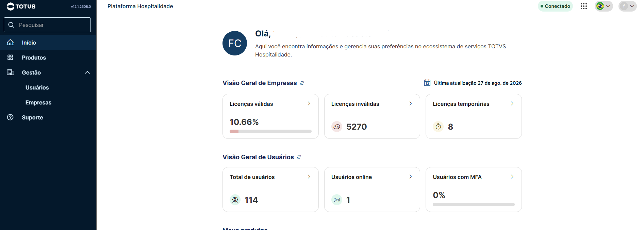The width and height of the screenshot is (644, 230).
Task: Click the apps grid icon in header
Action: [x=584, y=6]
